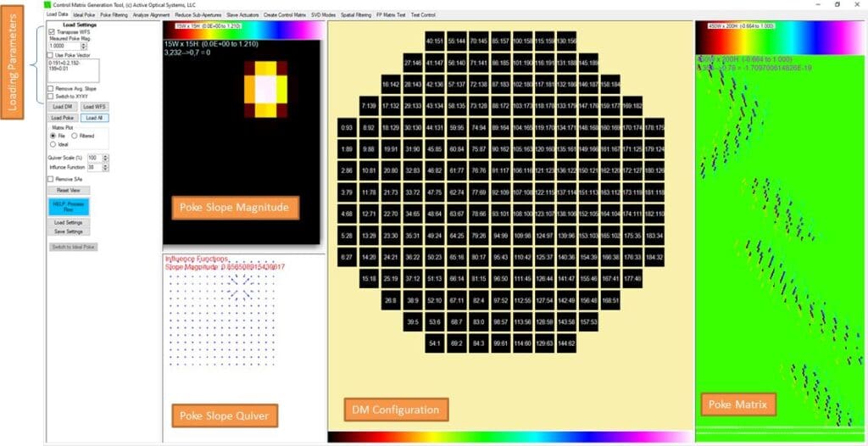Uncheck the Transpose WFS option

(50, 31)
